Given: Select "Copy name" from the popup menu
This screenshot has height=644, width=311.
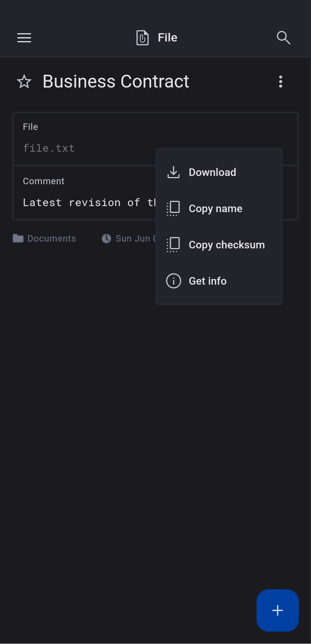Looking at the screenshot, I should pyautogui.click(x=215, y=208).
